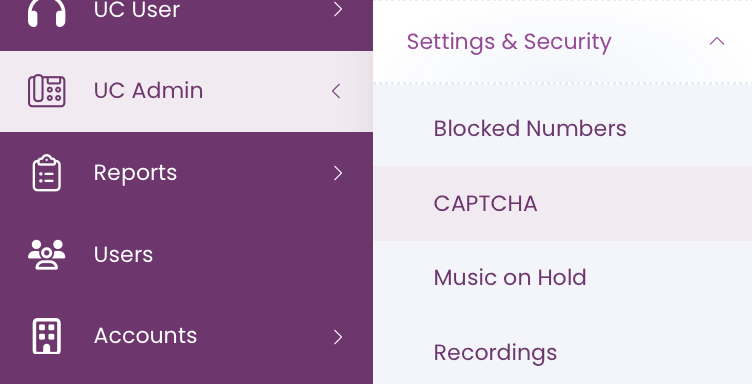Click the building icon beside Accounts

[x=47, y=336]
